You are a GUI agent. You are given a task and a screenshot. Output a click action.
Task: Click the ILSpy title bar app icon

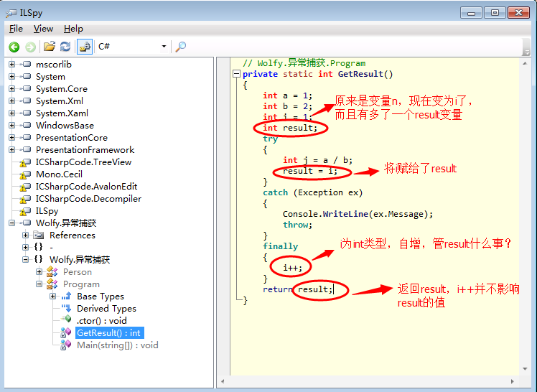click(11, 13)
